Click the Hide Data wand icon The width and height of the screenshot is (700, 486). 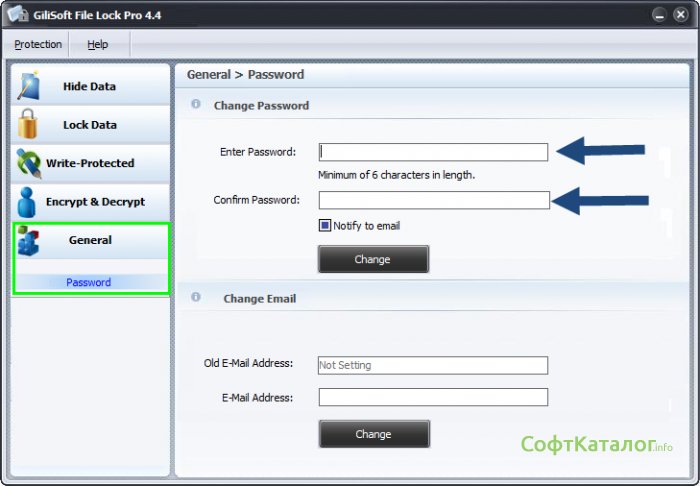[28, 86]
